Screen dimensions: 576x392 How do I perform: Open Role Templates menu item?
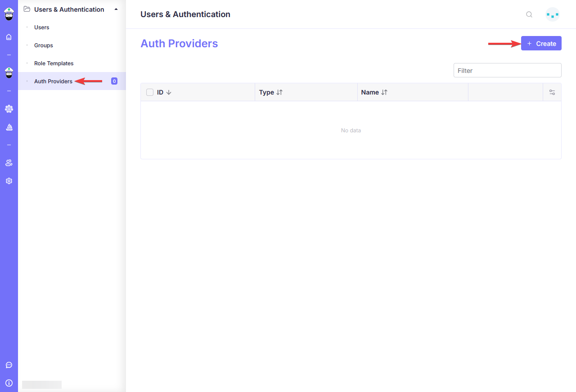[54, 63]
